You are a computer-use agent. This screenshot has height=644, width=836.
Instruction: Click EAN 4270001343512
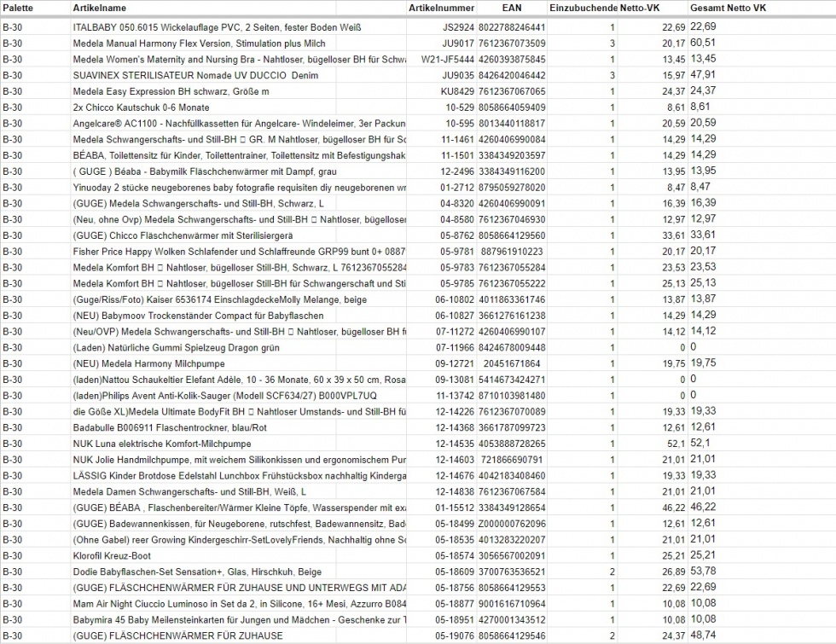512,619
